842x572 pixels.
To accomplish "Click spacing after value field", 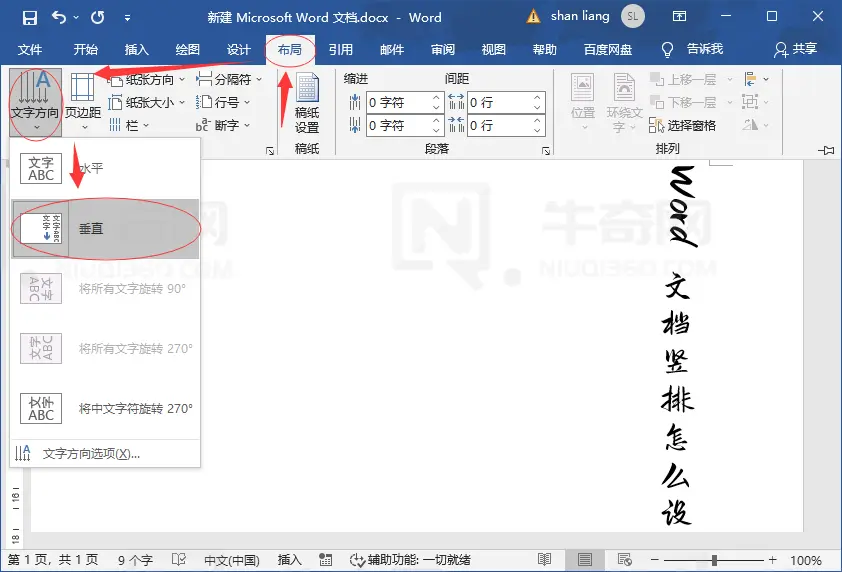I will (x=499, y=125).
